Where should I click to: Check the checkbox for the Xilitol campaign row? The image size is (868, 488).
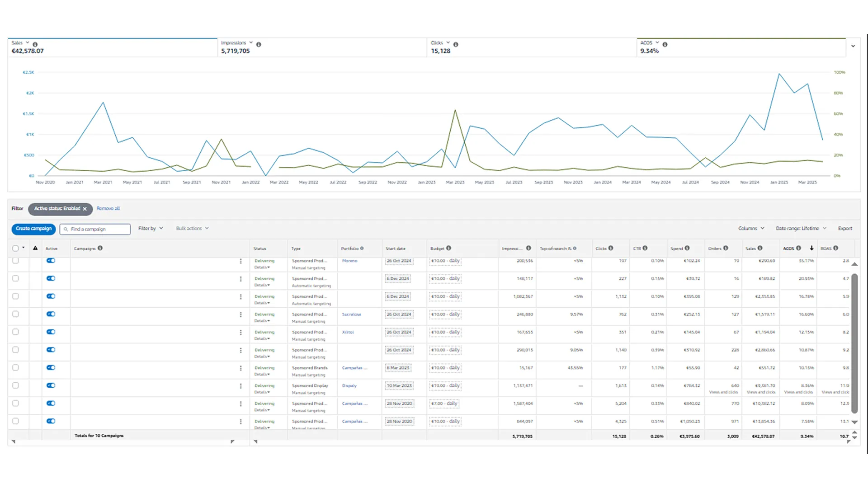pos(15,332)
